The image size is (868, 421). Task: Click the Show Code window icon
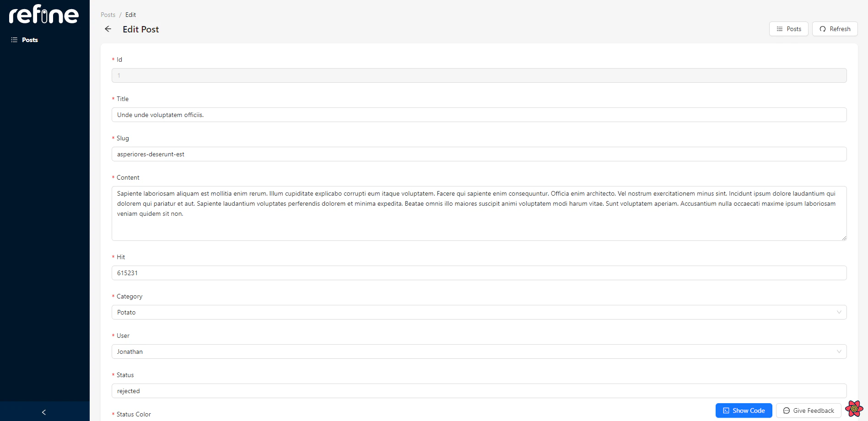[x=726, y=410]
